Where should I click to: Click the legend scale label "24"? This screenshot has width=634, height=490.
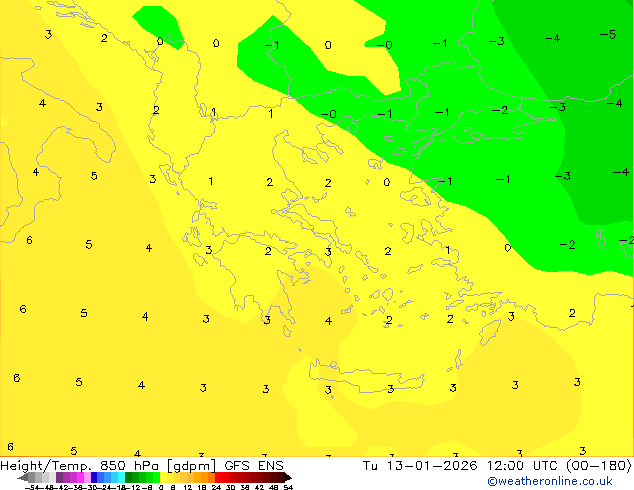[216, 487]
